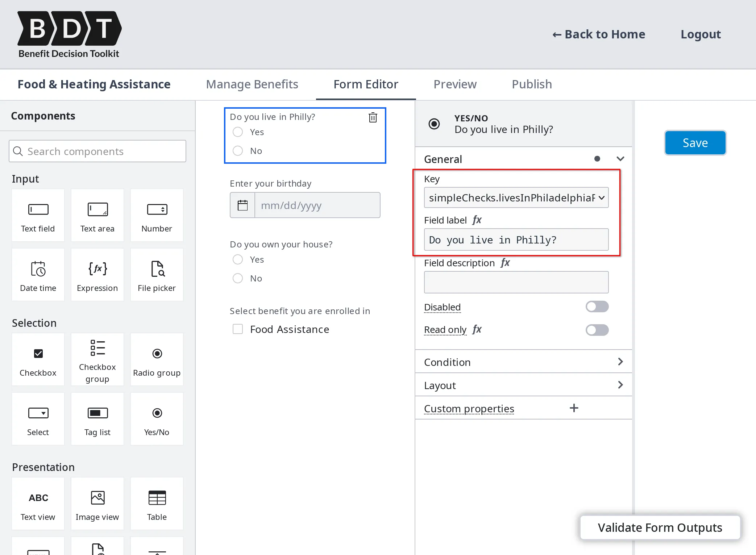The image size is (756, 555).
Task: Open the fx editor for Field label
Action: [477, 220]
